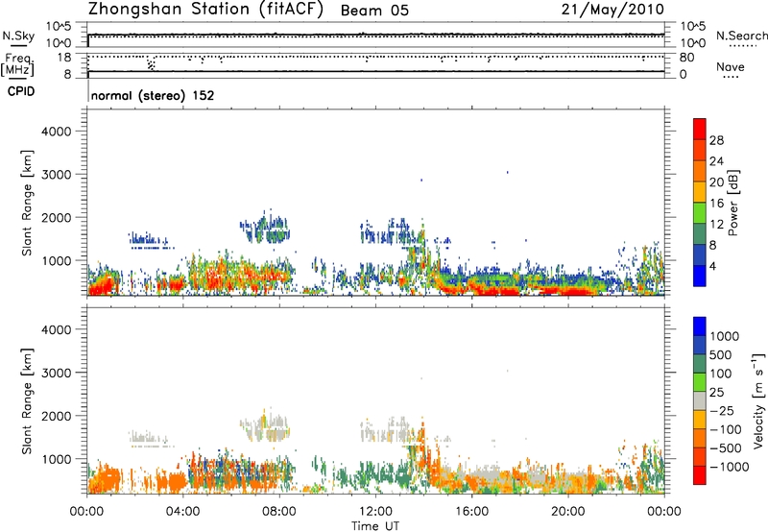The width and height of the screenshot is (768, 532).
Task: Click the 'N.Sky' legend label
Action: [x=18, y=36]
